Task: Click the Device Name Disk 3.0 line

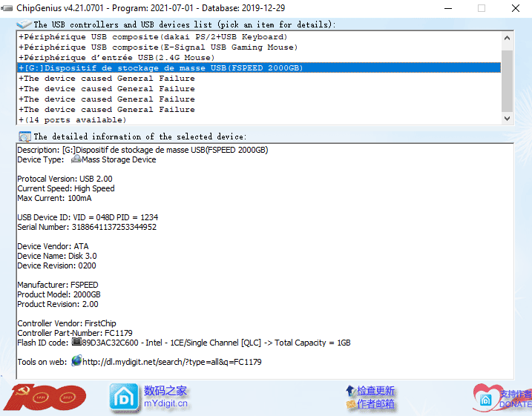Action: 57,256
